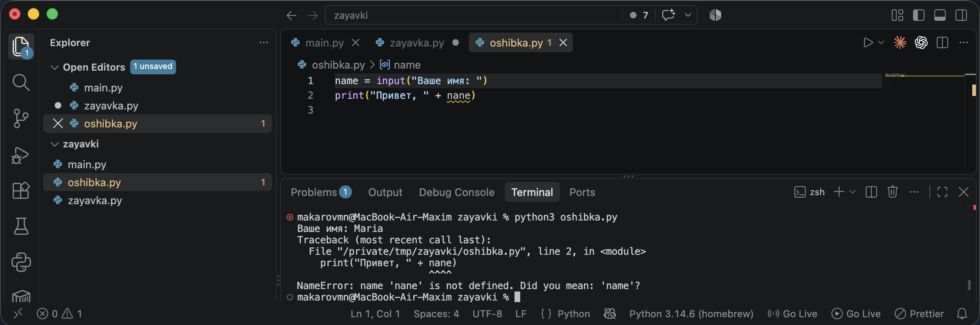Select zayavka.py in zayavki folder
Viewport: 980px width, 325px height.
[158, 200]
